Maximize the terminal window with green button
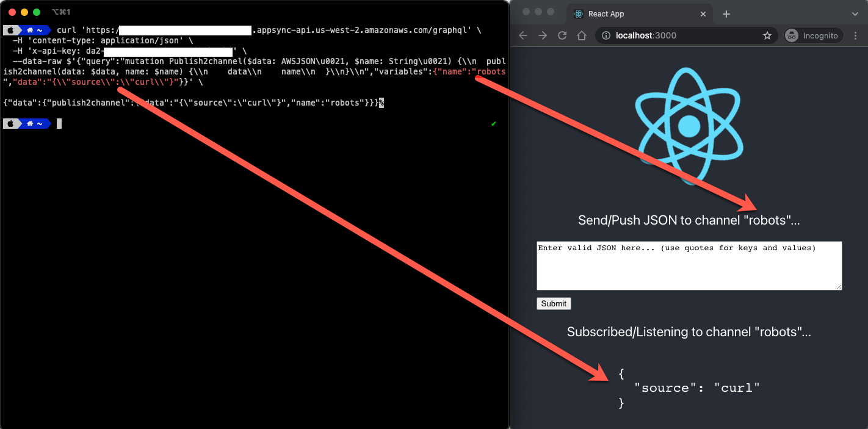The height and width of the screenshot is (429, 868). coord(37,12)
